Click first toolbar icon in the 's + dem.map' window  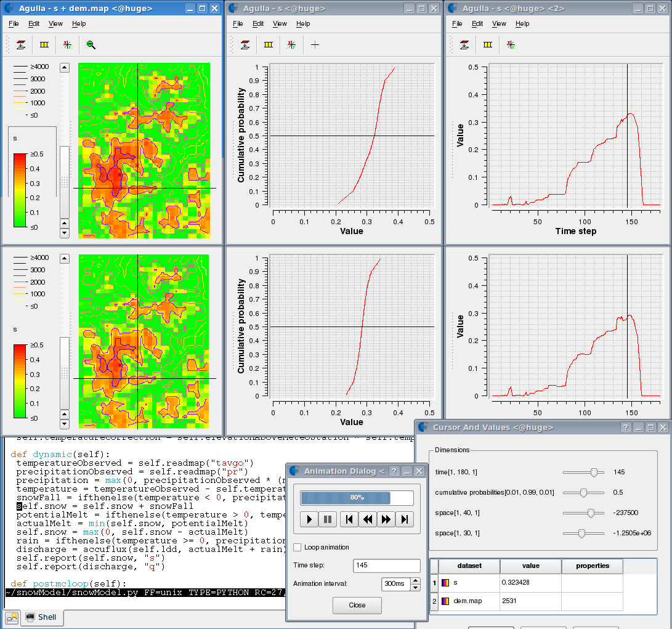[21, 44]
